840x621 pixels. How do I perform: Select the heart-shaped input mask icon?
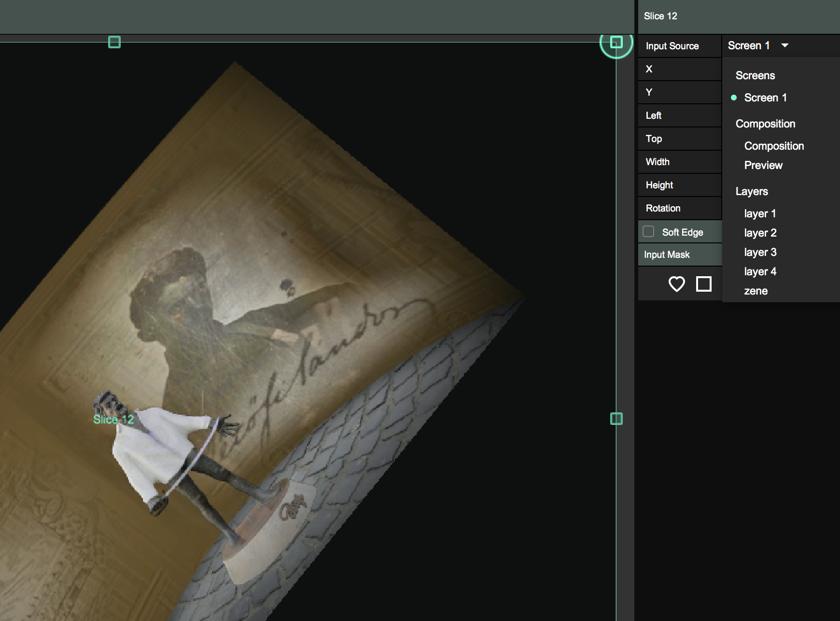676,284
